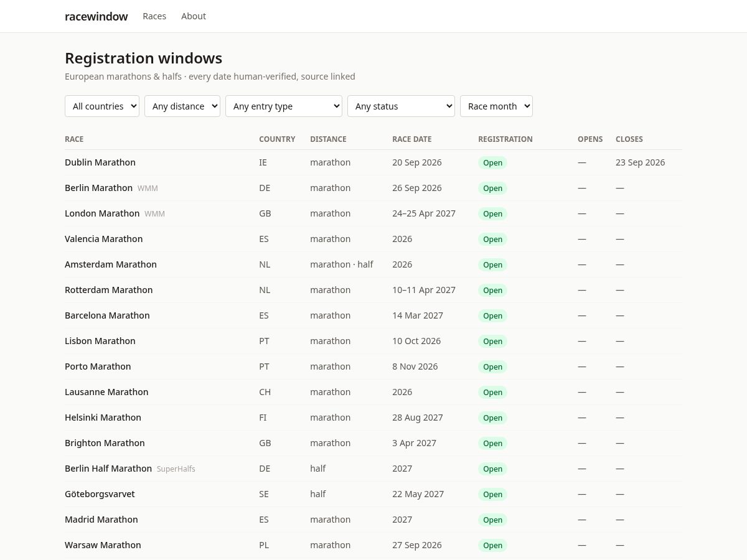Open the About nav item
Viewport: 747px width, 560px height.
tap(194, 16)
